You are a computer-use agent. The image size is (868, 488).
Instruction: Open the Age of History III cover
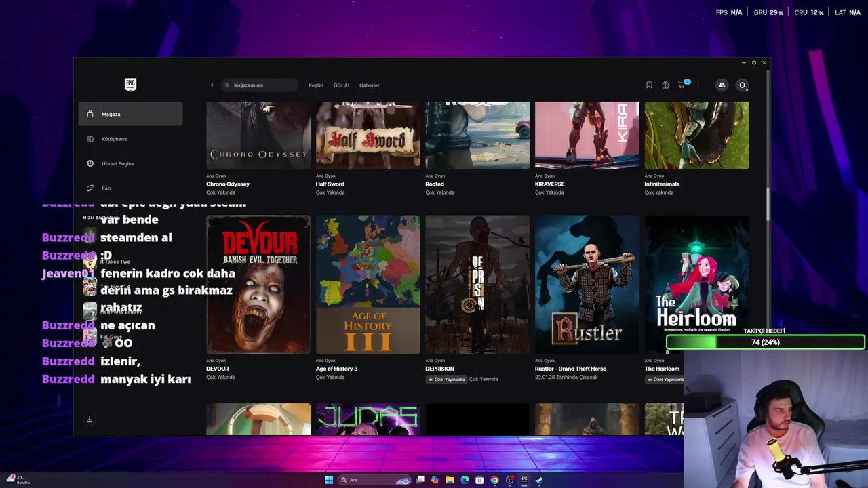pyautogui.click(x=368, y=285)
